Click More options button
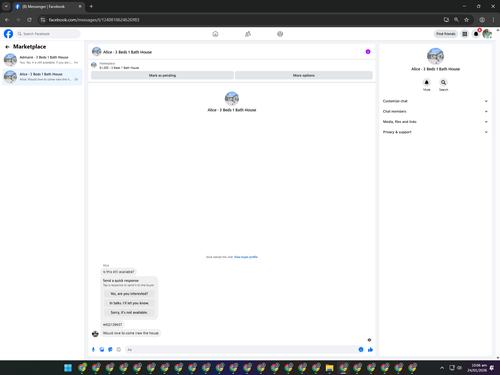 coord(304,75)
